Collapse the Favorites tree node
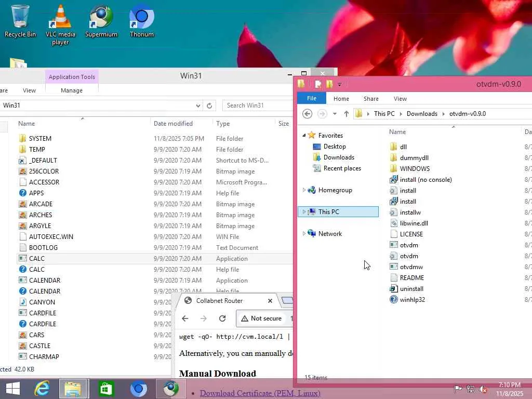Image resolution: width=532 pixels, height=399 pixels. (x=304, y=136)
